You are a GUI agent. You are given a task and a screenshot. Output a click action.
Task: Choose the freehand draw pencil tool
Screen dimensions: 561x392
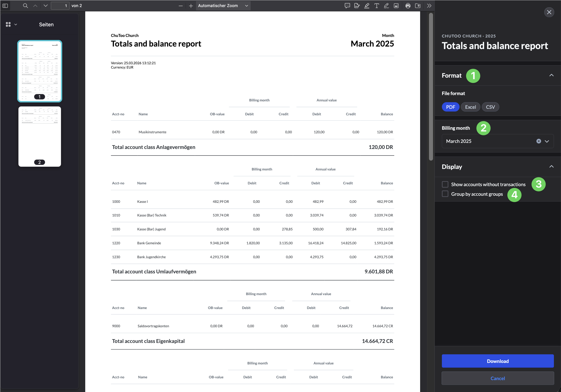pos(386,6)
